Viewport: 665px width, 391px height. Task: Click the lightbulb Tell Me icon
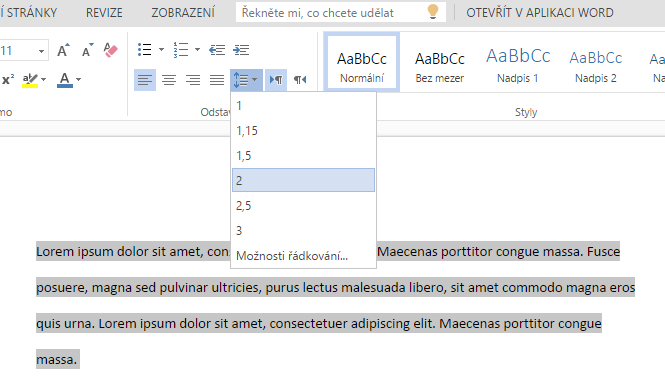(x=433, y=12)
